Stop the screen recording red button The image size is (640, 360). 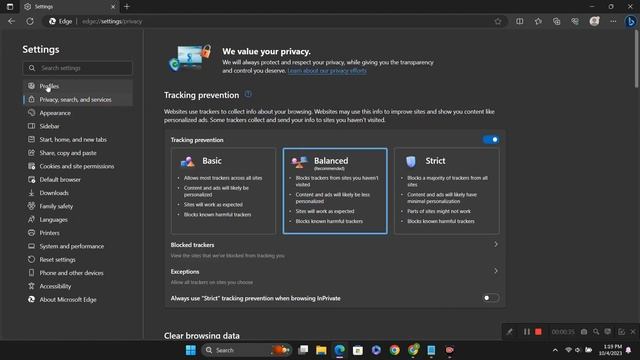pyautogui.click(x=538, y=332)
